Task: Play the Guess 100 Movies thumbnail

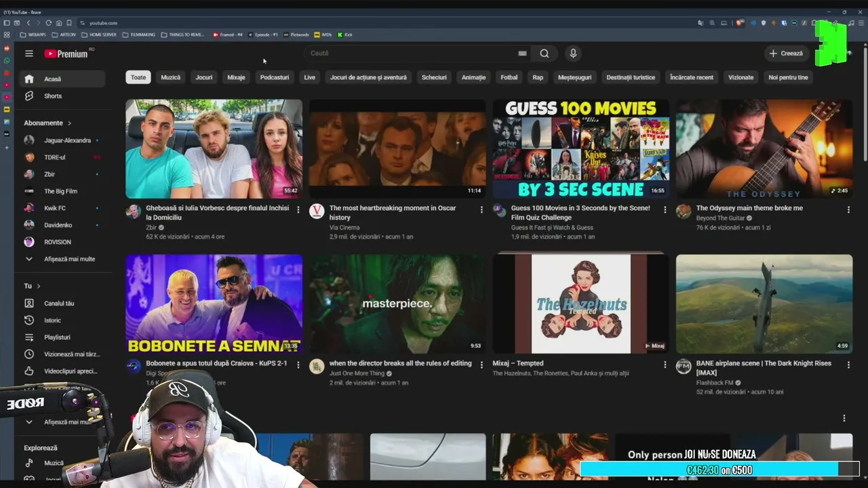Action: point(581,149)
